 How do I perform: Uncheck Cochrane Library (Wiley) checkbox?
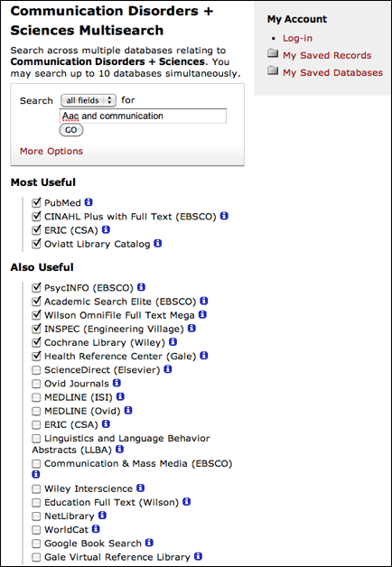(x=36, y=342)
